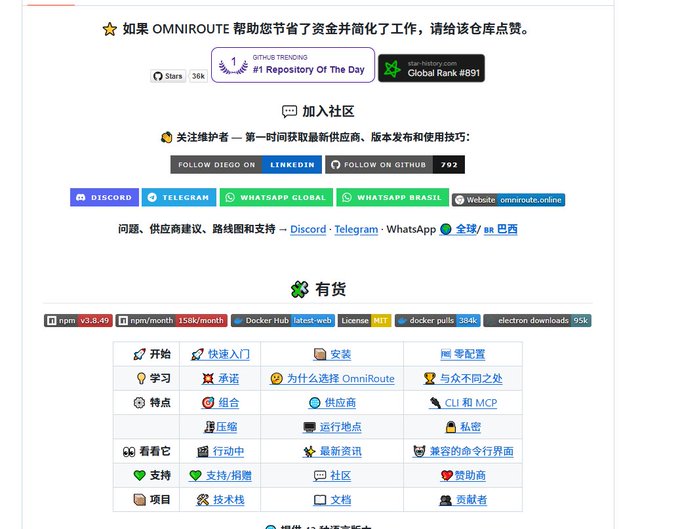Open the 运行地点 link
The height and width of the screenshot is (529, 680).
pyautogui.click(x=332, y=427)
